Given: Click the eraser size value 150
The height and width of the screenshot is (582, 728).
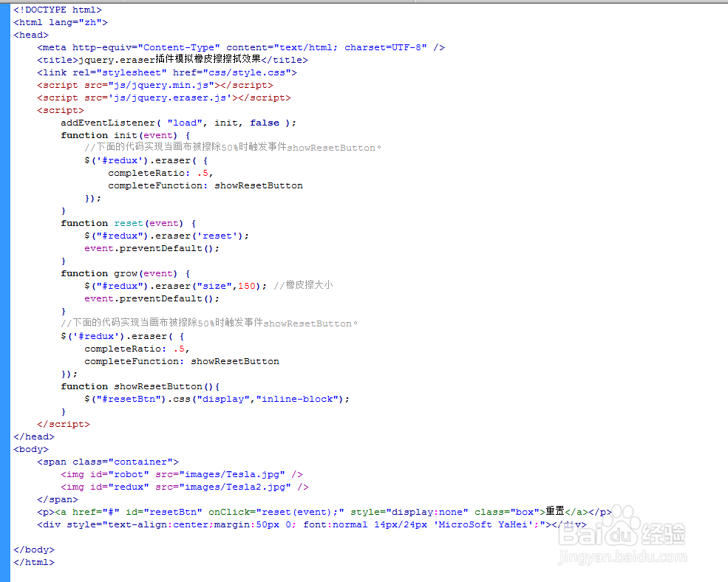Looking at the screenshot, I should point(245,285).
